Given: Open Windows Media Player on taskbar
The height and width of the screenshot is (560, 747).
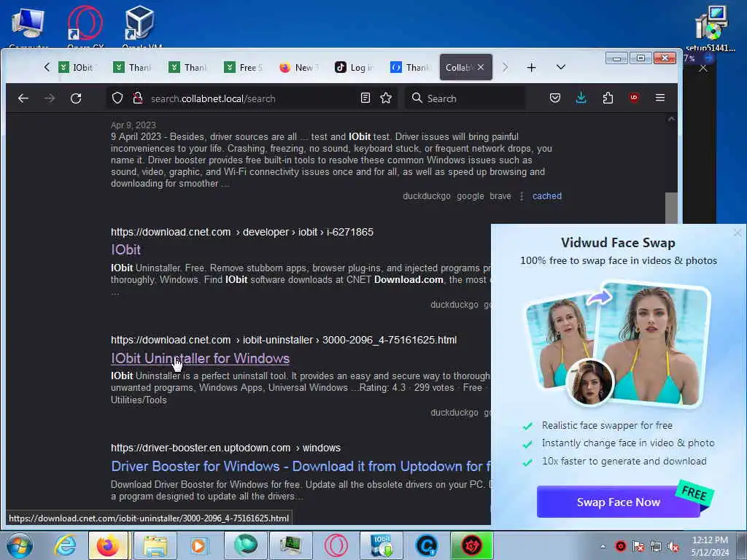Looking at the screenshot, I should coord(198,545).
